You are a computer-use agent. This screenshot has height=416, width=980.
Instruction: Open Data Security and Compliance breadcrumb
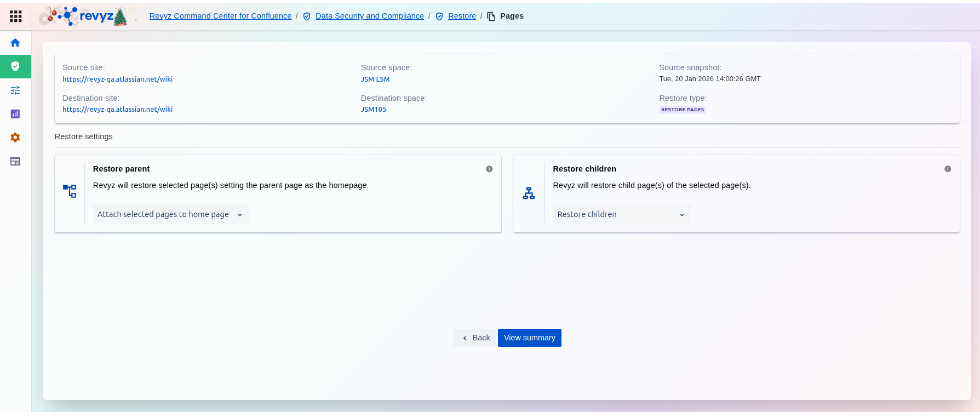point(369,16)
